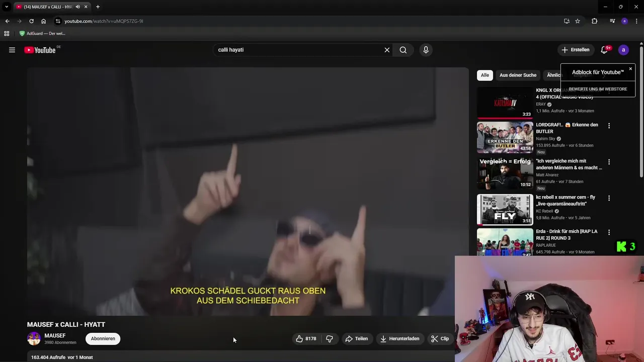Image resolution: width=644 pixels, height=362 pixels.
Task: Bookmark the page with the star icon
Action: (x=578, y=21)
